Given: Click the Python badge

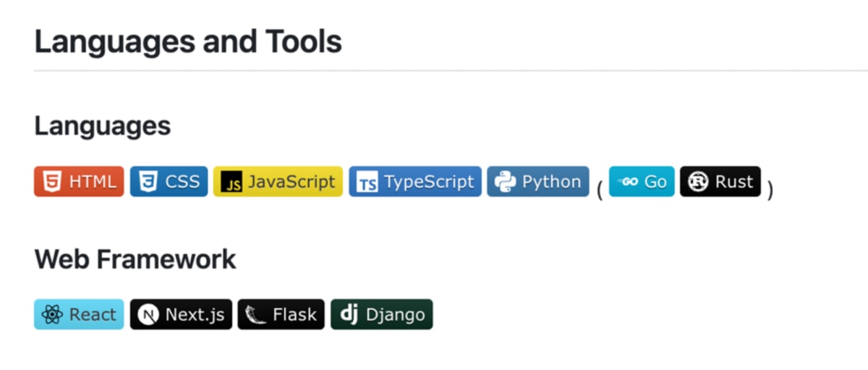Looking at the screenshot, I should tap(538, 182).
